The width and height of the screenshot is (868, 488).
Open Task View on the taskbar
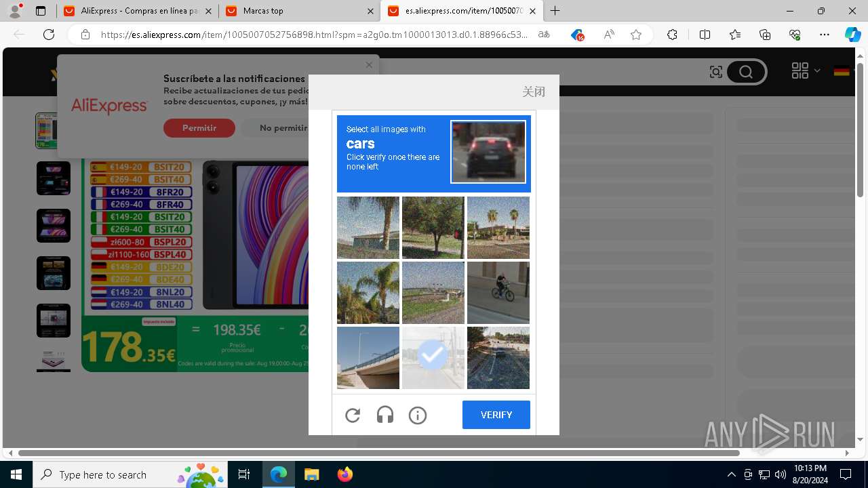(x=244, y=474)
